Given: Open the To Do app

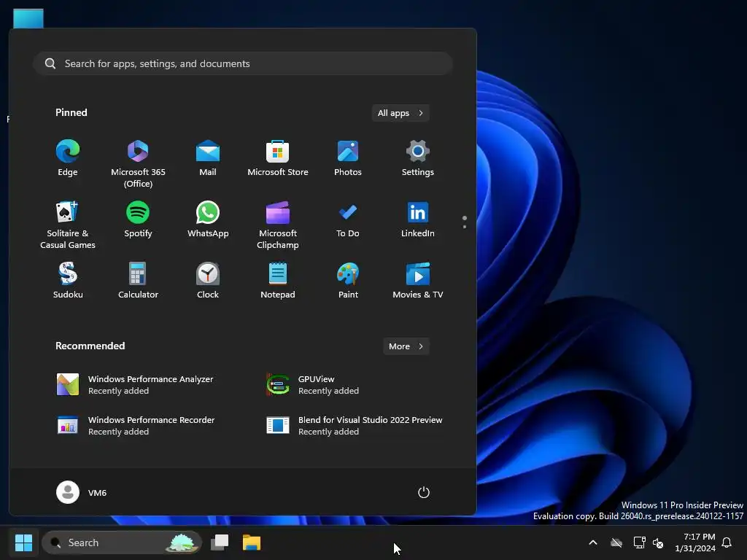Looking at the screenshot, I should [348, 219].
